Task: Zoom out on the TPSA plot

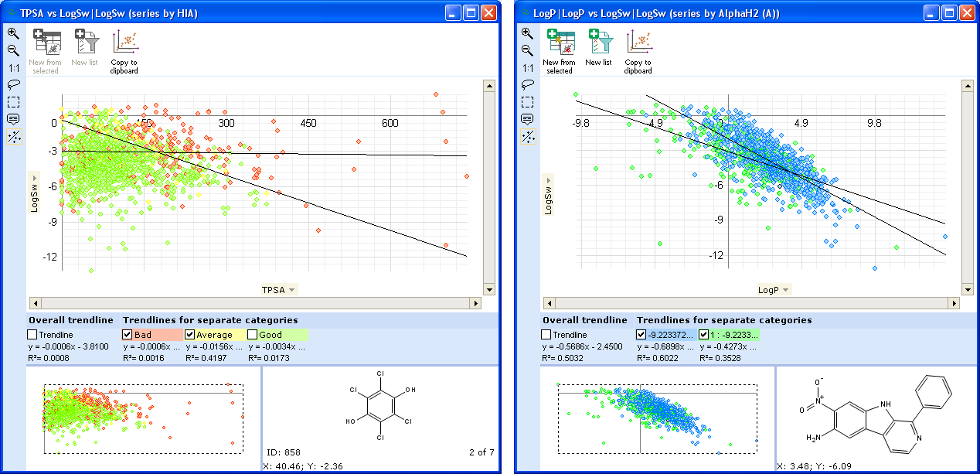Action: pyautogui.click(x=13, y=50)
